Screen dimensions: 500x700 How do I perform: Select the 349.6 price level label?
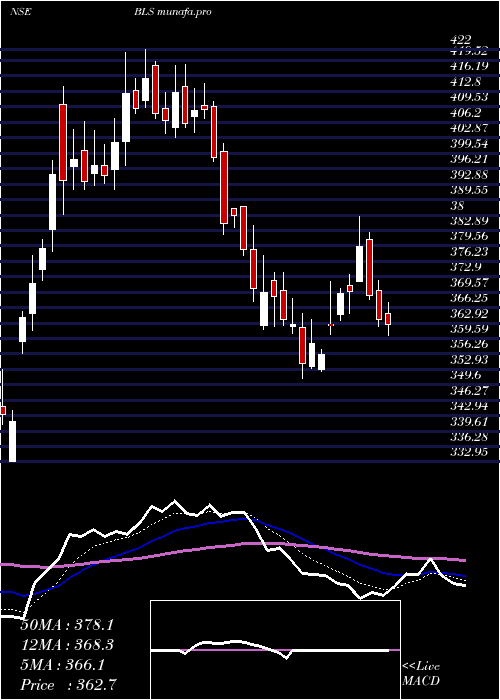click(x=465, y=375)
